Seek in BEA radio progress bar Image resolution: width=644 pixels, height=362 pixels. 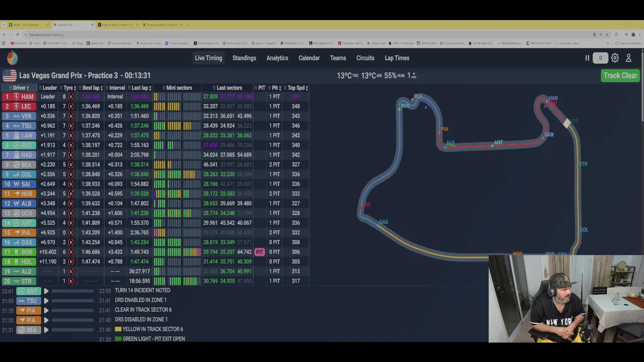pyautogui.click(x=73, y=330)
